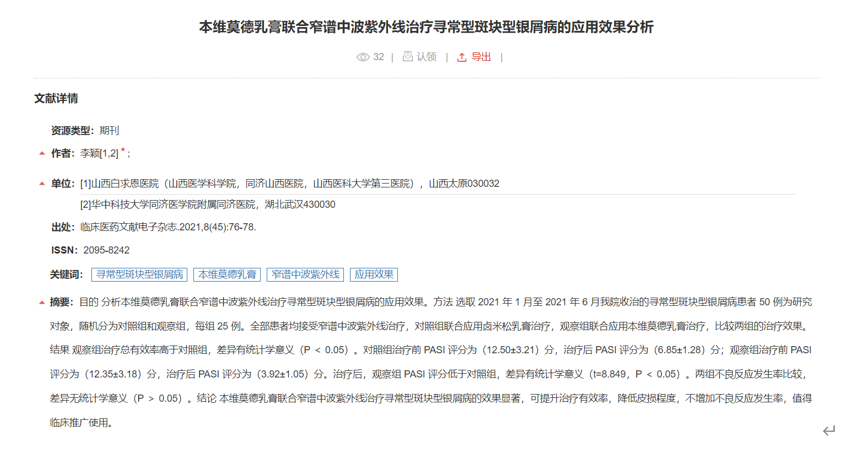Click the return arrow icon at bottom right
This screenshot has width=855, height=450.
828,431
